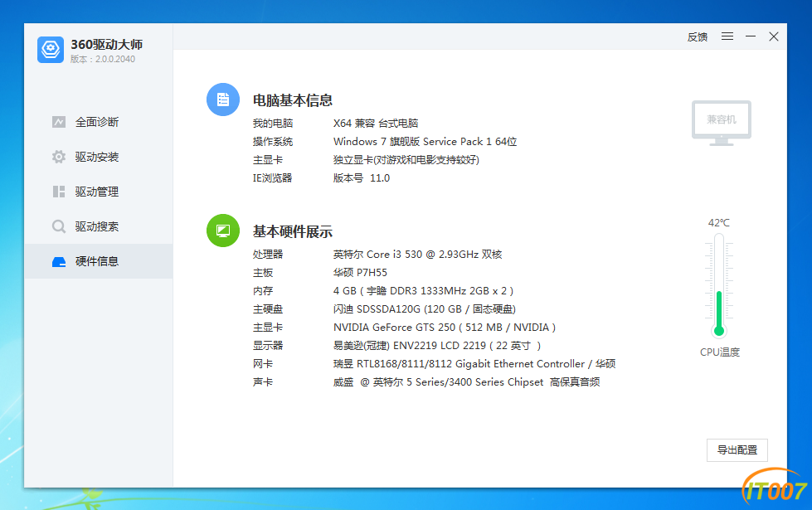Click the 导出配置 button
This screenshot has height=510, width=812.
(737, 450)
